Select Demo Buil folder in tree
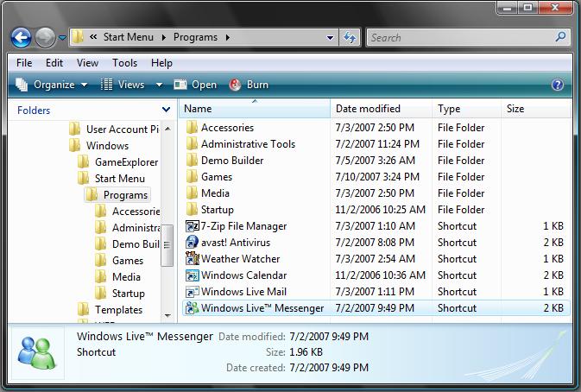 pos(127,244)
